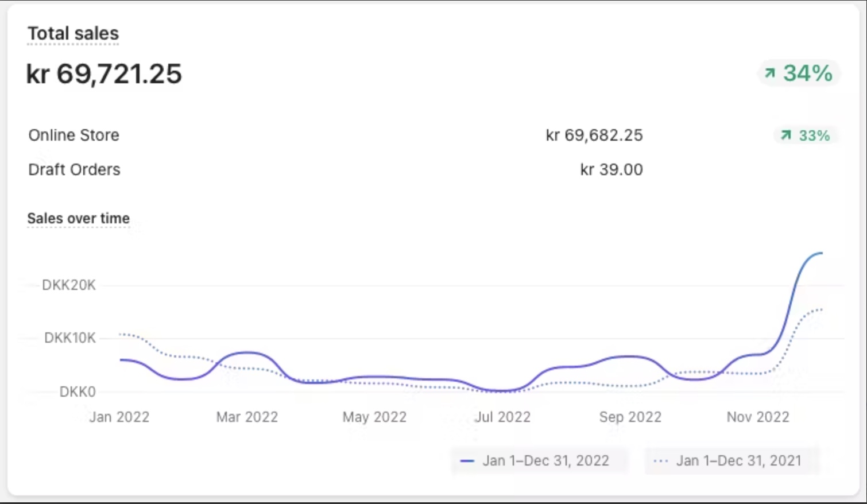Click the kr 69,682.25 Online Store amount
The height and width of the screenshot is (504, 867).
click(594, 135)
